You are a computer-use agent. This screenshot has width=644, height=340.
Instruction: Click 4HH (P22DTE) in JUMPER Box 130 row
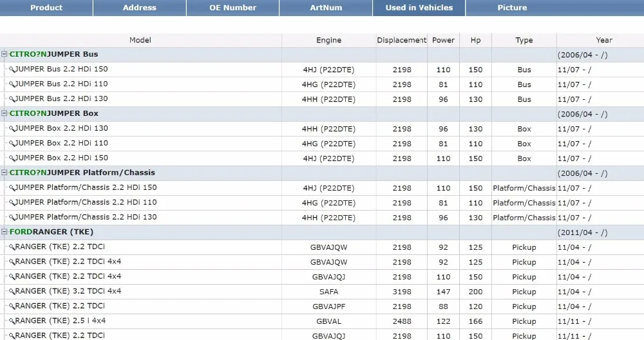point(328,129)
